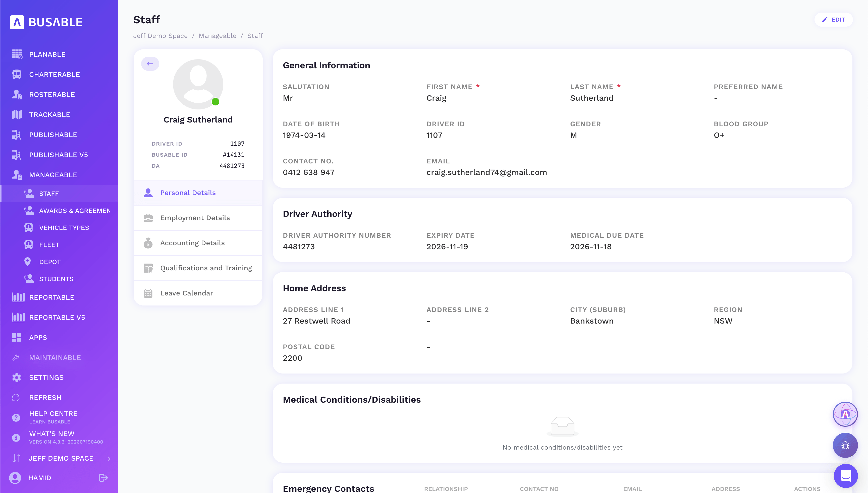
Task: Open the chat support floating button
Action: 846,476
